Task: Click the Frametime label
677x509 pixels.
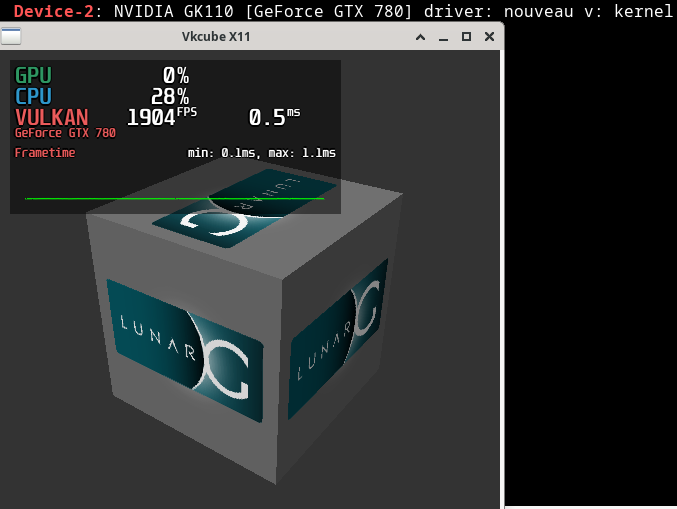Action: click(x=45, y=153)
